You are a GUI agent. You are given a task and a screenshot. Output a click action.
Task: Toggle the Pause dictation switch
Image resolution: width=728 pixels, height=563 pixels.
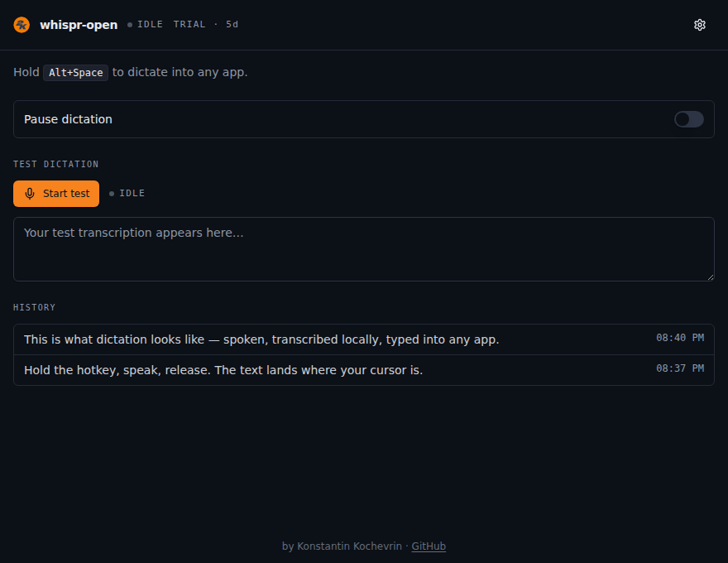pyautogui.click(x=689, y=119)
